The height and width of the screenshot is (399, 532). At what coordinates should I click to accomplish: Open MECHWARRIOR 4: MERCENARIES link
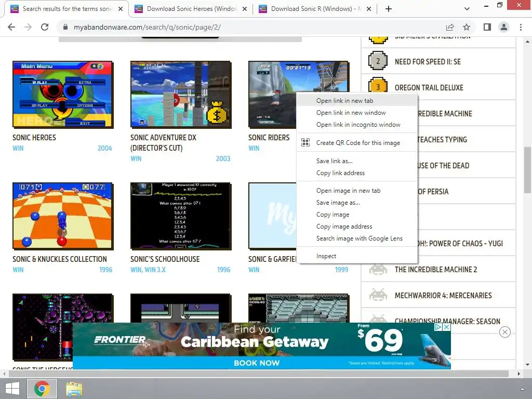443,296
